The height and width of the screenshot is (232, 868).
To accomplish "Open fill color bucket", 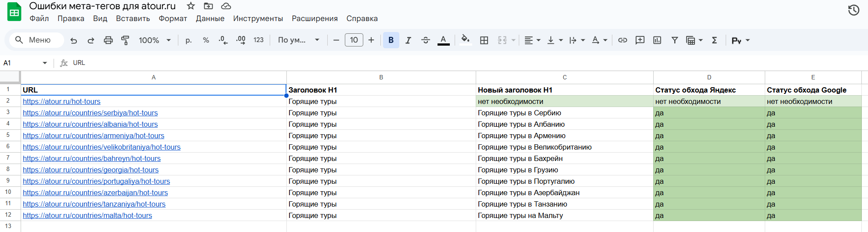I will click(x=465, y=40).
